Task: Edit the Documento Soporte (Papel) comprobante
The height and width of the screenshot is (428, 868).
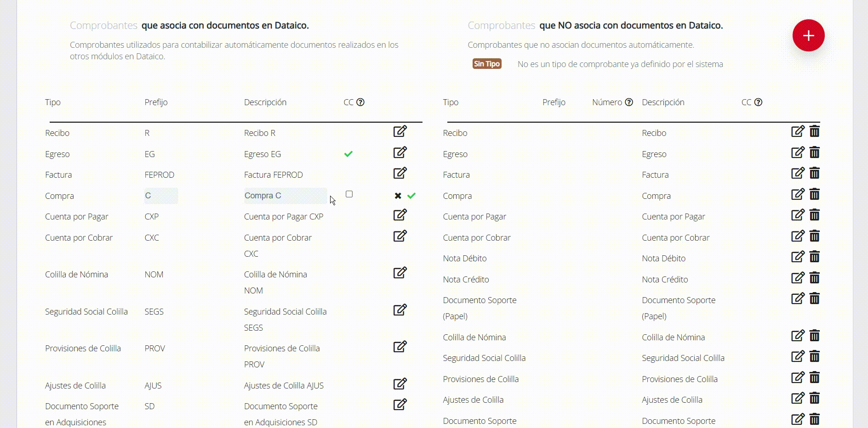Action: pyautogui.click(x=798, y=298)
